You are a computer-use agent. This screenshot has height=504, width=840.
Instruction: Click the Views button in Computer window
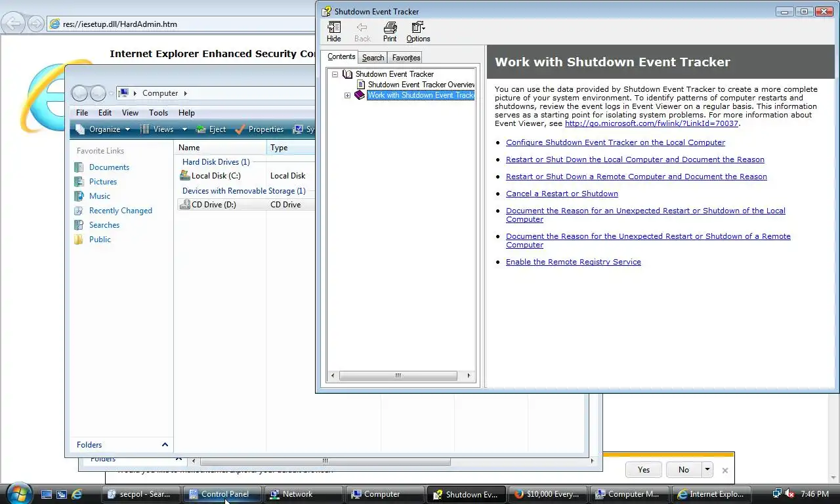tap(157, 129)
